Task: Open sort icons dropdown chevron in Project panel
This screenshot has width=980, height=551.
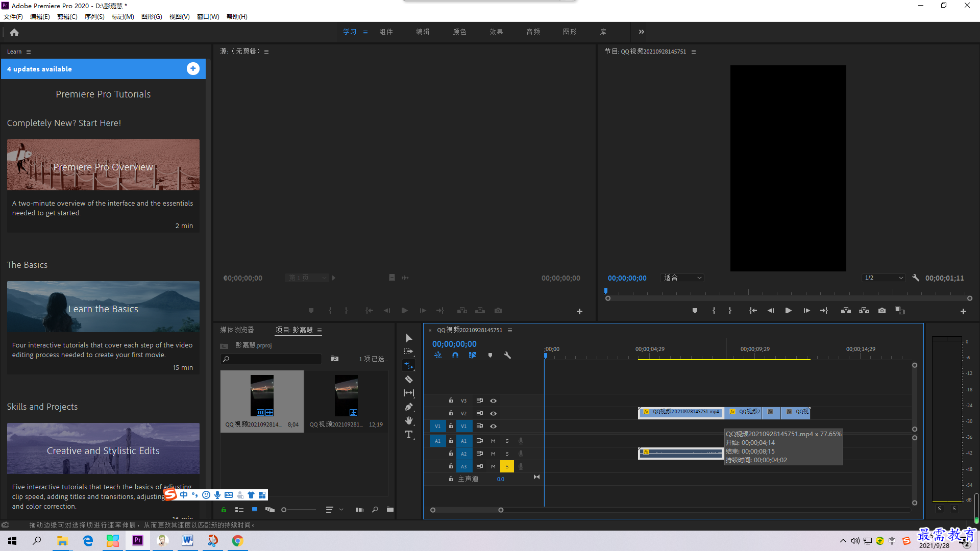Action: (341, 510)
